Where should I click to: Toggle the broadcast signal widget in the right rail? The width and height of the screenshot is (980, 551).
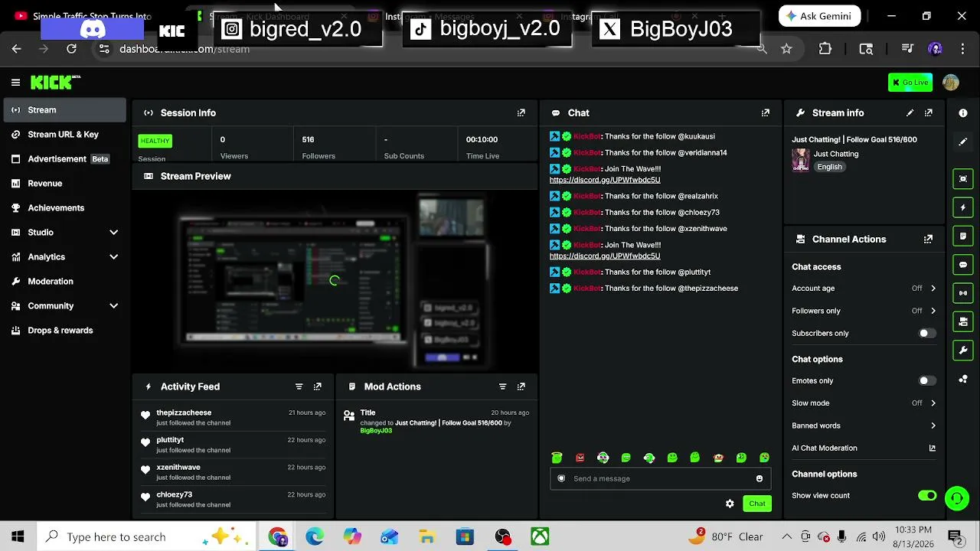(963, 293)
